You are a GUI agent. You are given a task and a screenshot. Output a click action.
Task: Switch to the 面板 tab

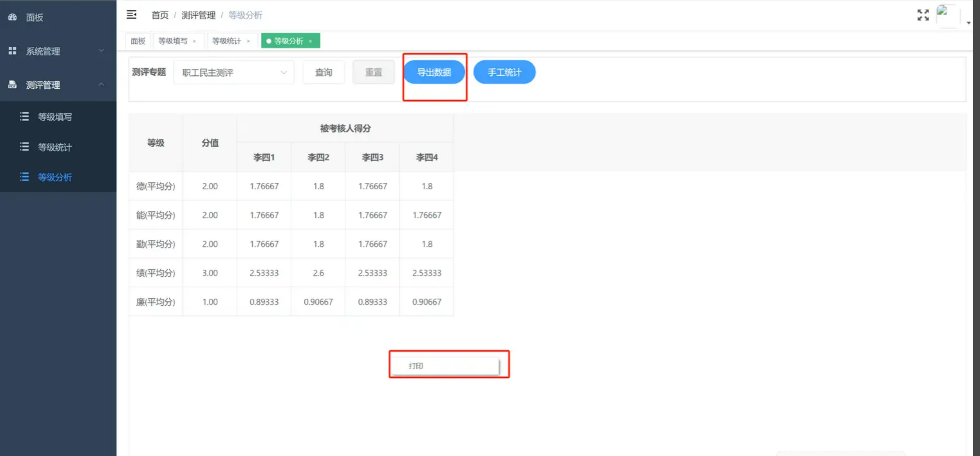coord(138,41)
